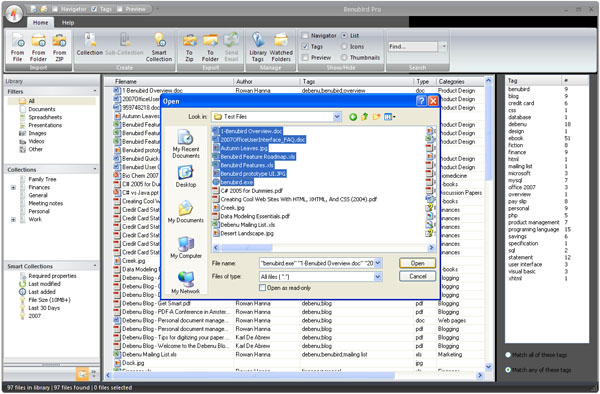The image size is (600, 394).
Task: Switch to the Help ribbon tab
Action: coord(68,23)
